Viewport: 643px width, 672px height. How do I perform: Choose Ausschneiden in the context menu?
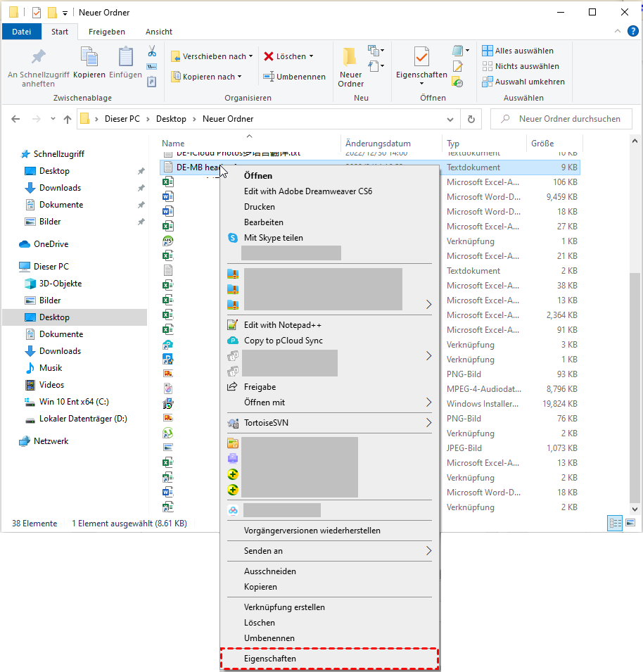(x=329, y=571)
